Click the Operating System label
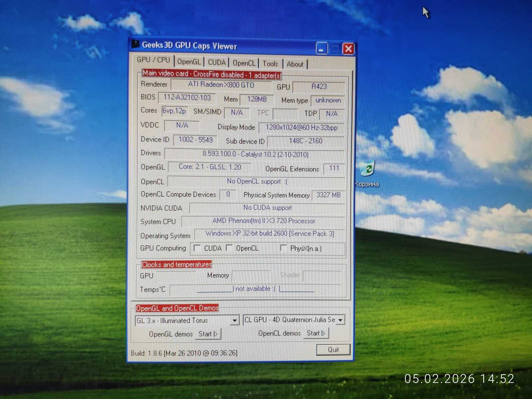 [165, 236]
